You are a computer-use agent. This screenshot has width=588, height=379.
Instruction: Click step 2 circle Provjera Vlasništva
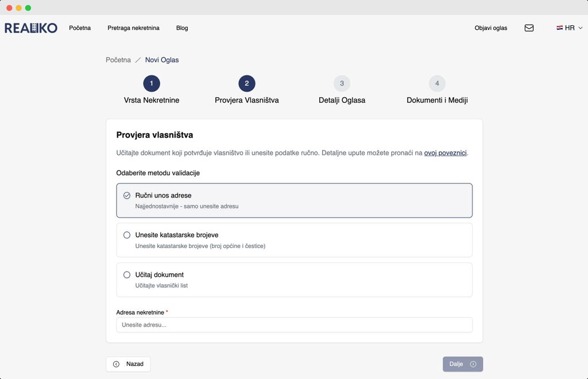[x=247, y=83]
